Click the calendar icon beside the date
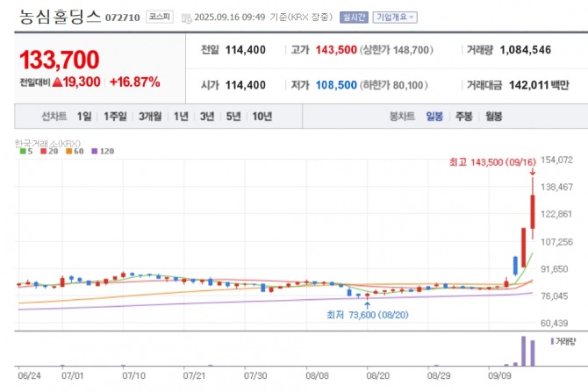 click(186, 18)
